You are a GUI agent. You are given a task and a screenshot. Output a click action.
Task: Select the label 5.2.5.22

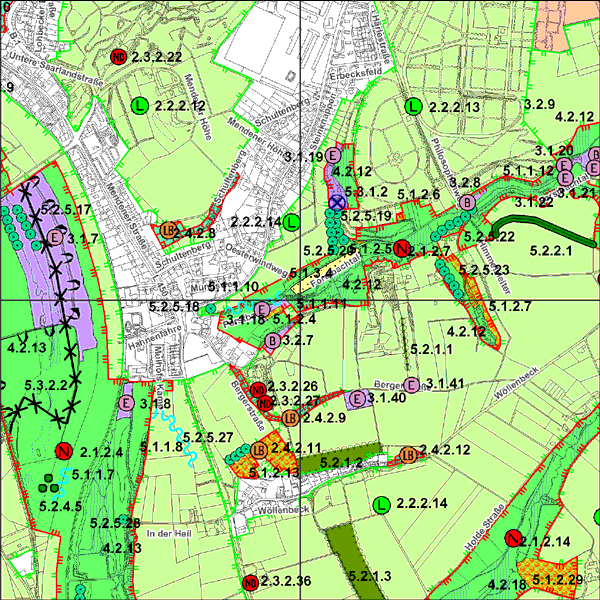489,236
